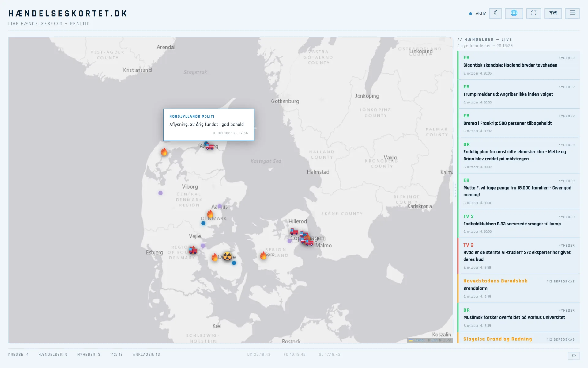
Task: Click the AKTIV status indicator
Action: point(477,13)
